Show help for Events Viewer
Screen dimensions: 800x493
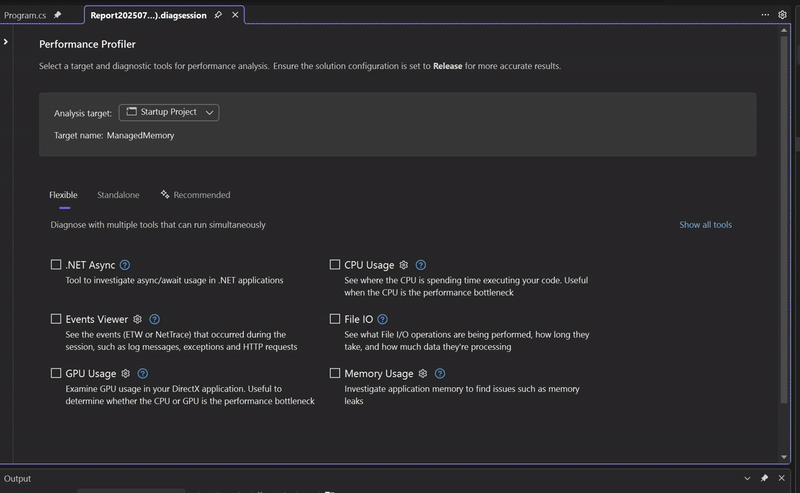(x=154, y=319)
